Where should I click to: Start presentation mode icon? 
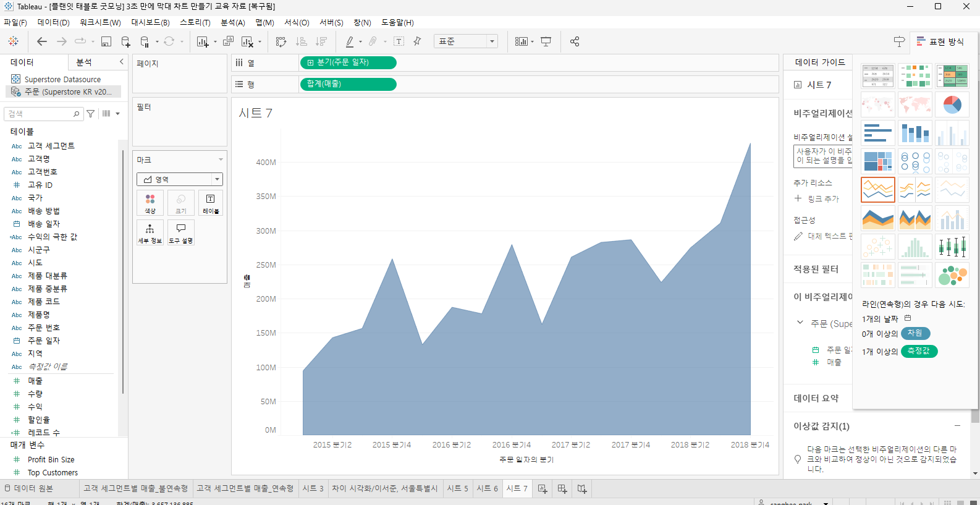546,41
